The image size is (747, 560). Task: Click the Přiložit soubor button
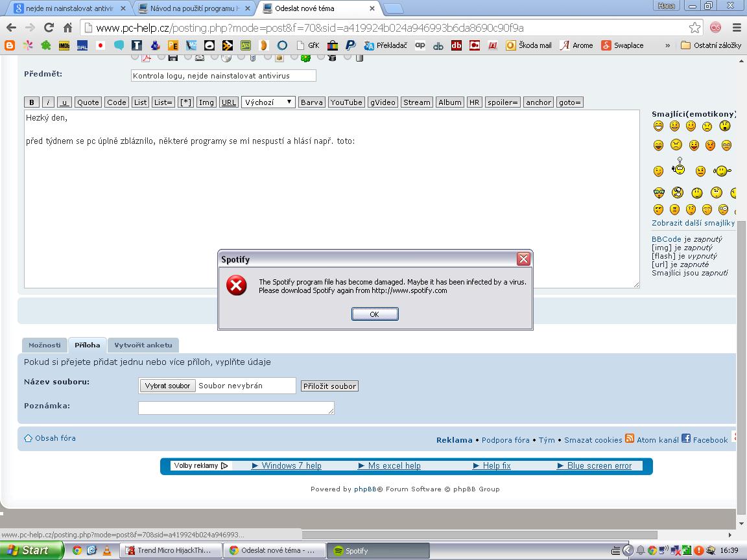tap(329, 386)
